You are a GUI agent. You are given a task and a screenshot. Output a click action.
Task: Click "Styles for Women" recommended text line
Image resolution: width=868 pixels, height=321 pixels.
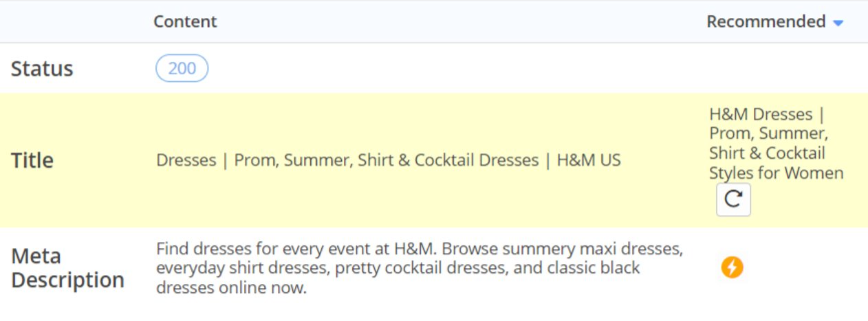pos(776,173)
